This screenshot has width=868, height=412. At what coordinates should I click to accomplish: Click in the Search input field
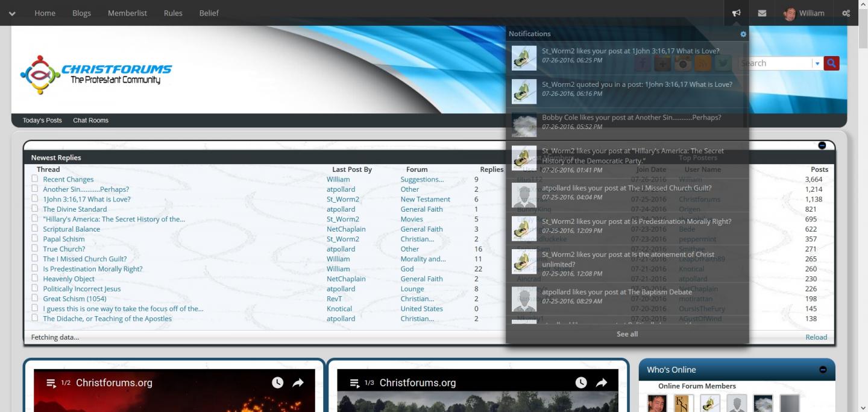click(x=775, y=63)
